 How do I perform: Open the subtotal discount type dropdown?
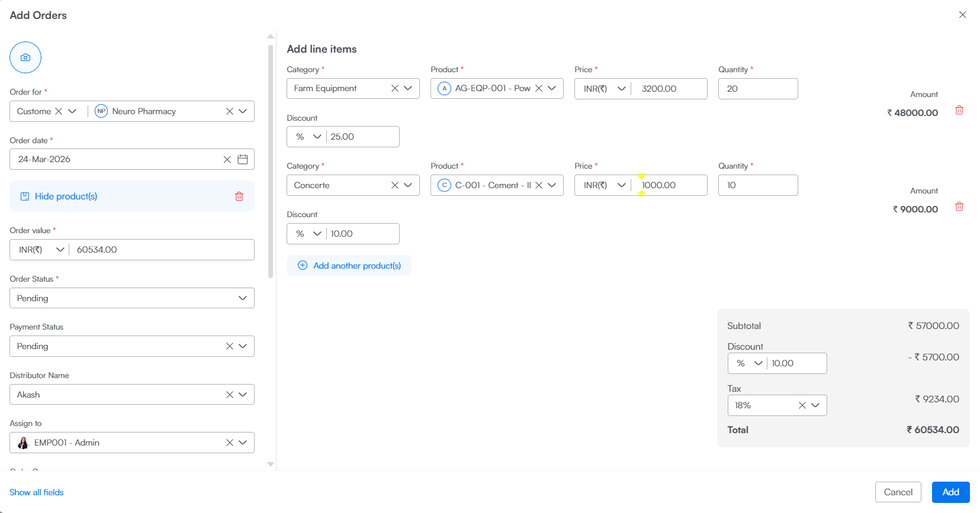coord(749,363)
